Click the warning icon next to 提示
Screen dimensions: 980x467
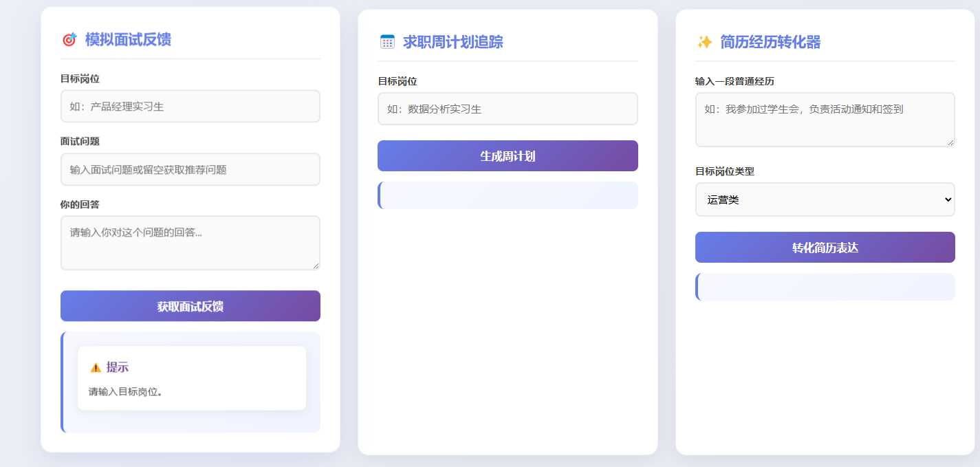tap(96, 367)
